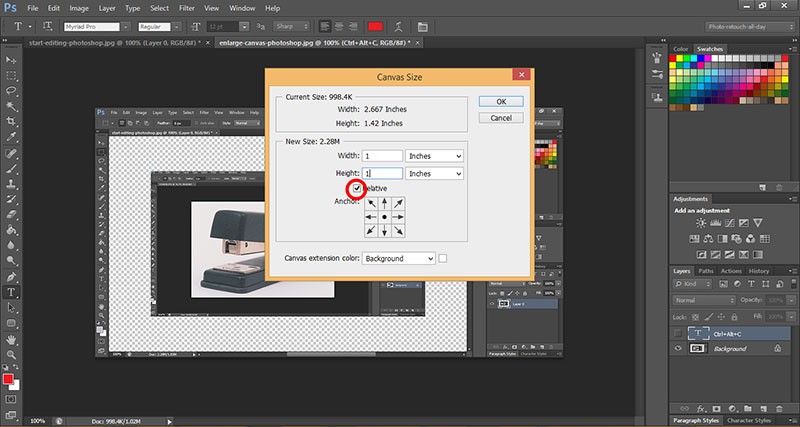Image resolution: width=800 pixels, height=427 pixels.
Task: Click the center anchor point in grid
Action: click(x=384, y=216)
